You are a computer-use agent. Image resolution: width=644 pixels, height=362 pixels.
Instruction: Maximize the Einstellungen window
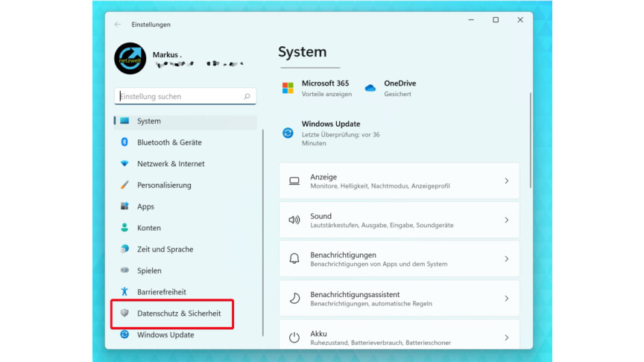click(x=496, y=19)
